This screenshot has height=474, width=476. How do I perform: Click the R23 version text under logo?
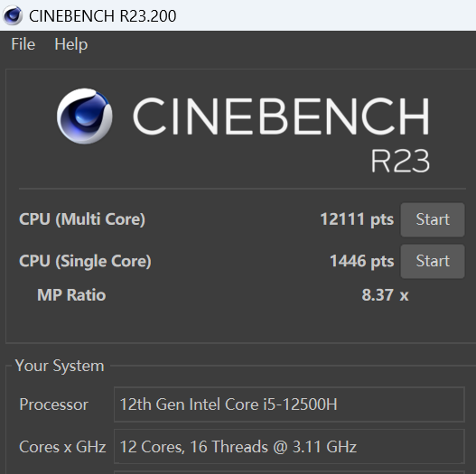pyautogui.click(x=400, y=161)
